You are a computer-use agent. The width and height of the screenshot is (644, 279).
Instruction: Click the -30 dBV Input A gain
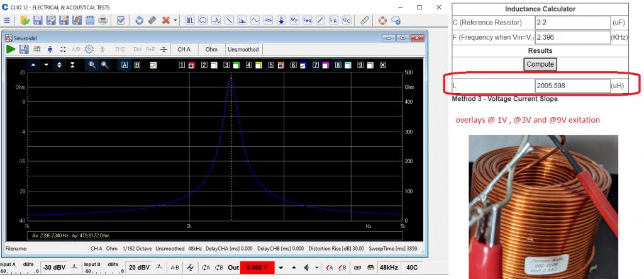coord(54,268)
